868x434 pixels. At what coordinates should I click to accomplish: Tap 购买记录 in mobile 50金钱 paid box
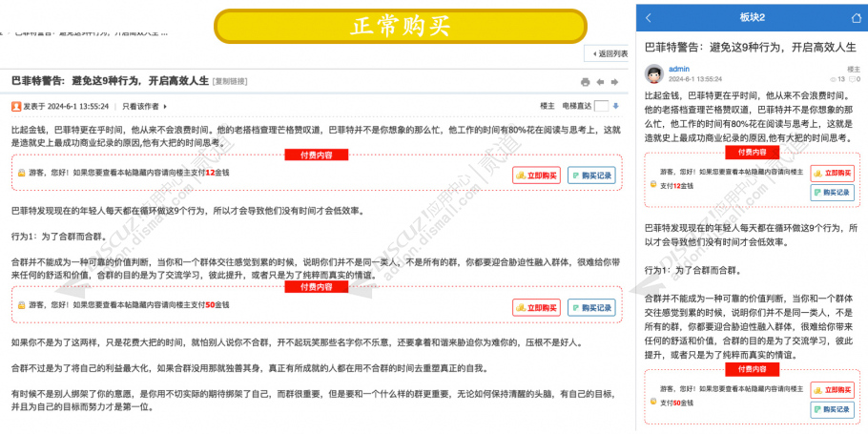pyautogui.click(x=832, y=409)
